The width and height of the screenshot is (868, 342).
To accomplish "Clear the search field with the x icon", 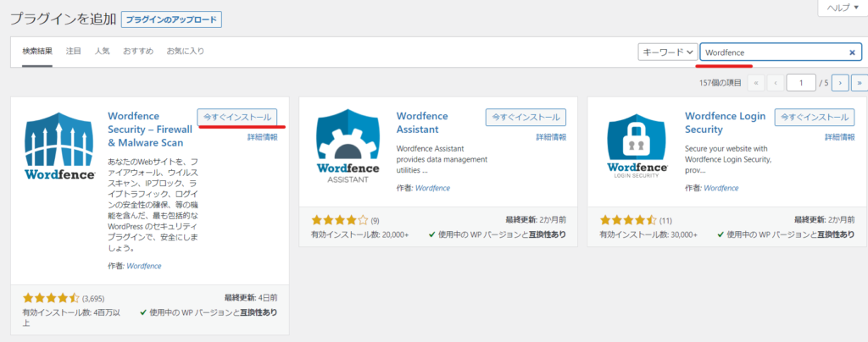I will click(x=853, y=52).
